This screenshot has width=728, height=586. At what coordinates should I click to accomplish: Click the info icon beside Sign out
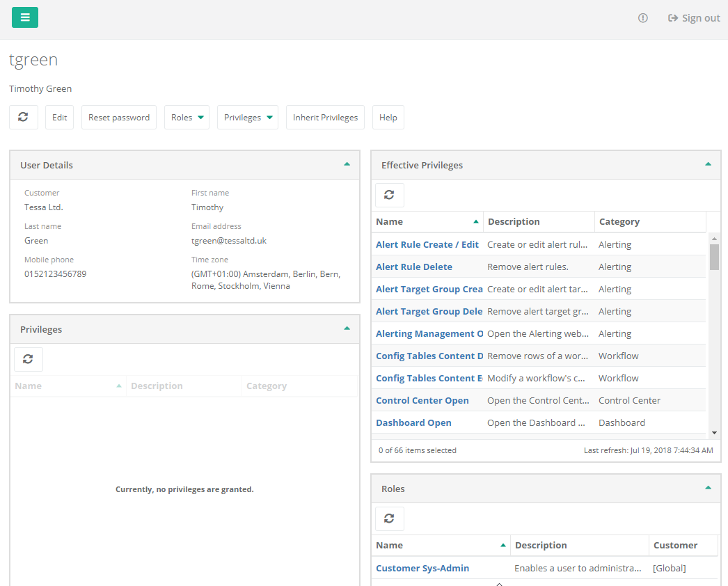coord(642,18)
